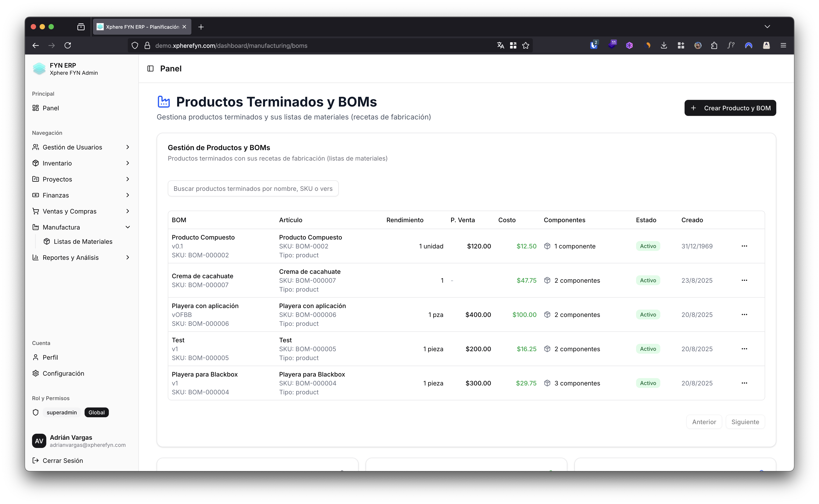Open actions menu for Crema de cacahuate row
This screenshot has height=504, width=819.
744,280
